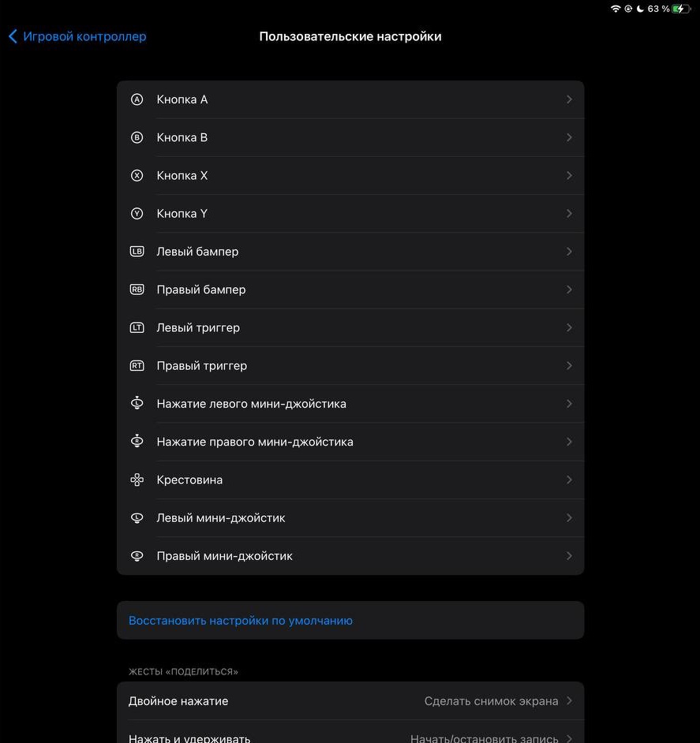Open the Правый триггер settings row
Screen dimensions: 700x743
(350, 366)
